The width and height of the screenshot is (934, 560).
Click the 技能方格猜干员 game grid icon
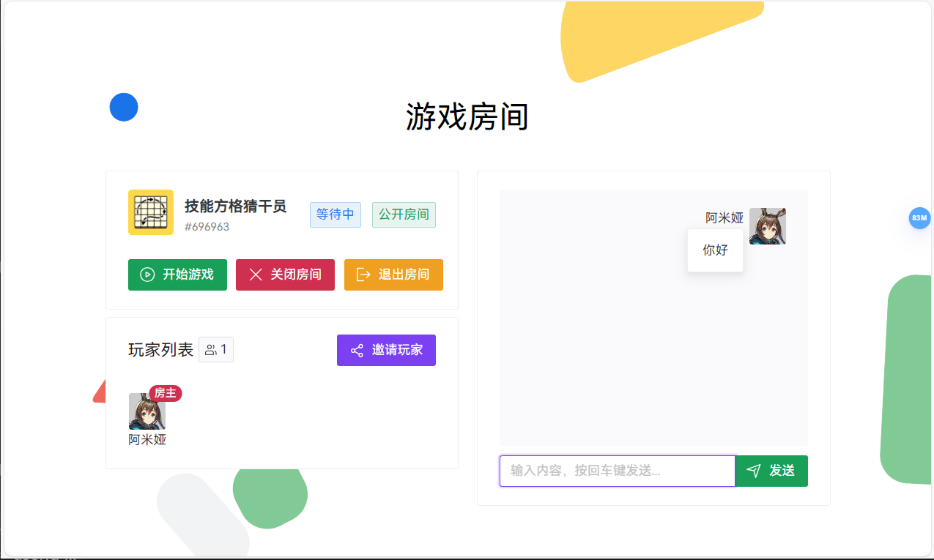(x=151, y=212)
